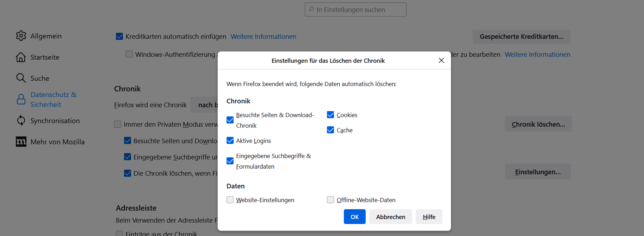Click the Mehr von Mozilla icon

pyautogui.click(x=21, y=142)
